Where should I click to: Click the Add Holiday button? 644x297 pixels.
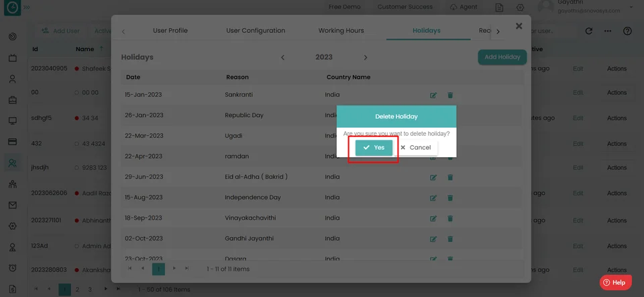point(502,57)
